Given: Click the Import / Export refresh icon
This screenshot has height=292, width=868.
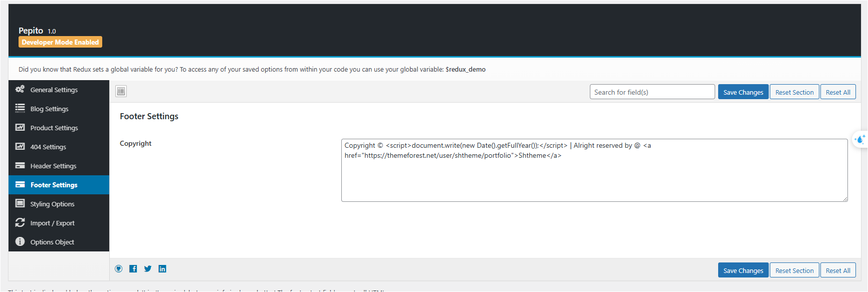Looking at the screenshot, I should click(x=20, y=222).
